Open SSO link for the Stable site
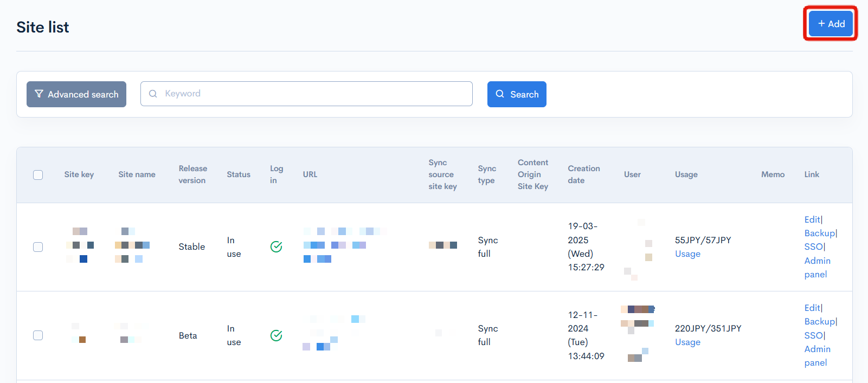 tap(813, 247)
